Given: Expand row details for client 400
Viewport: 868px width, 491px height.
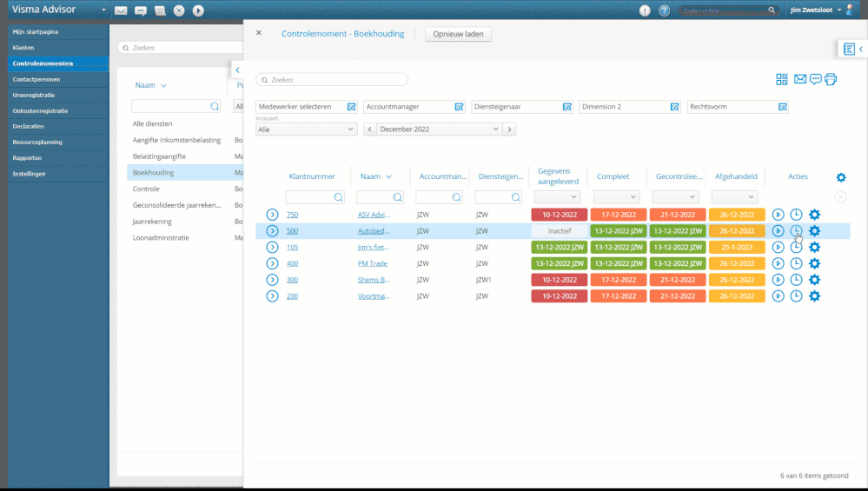Looking at the screenshot, I should coord(272,263).
